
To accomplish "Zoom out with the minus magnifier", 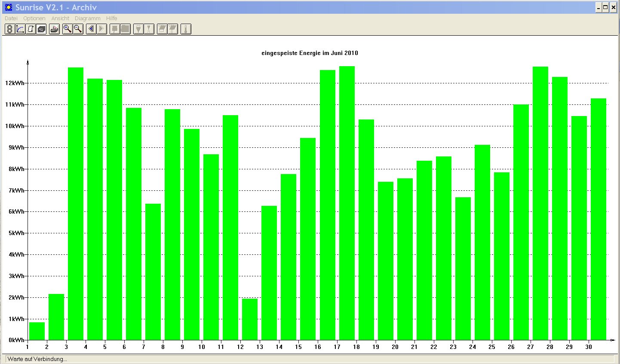I will [x=78, y=29].
